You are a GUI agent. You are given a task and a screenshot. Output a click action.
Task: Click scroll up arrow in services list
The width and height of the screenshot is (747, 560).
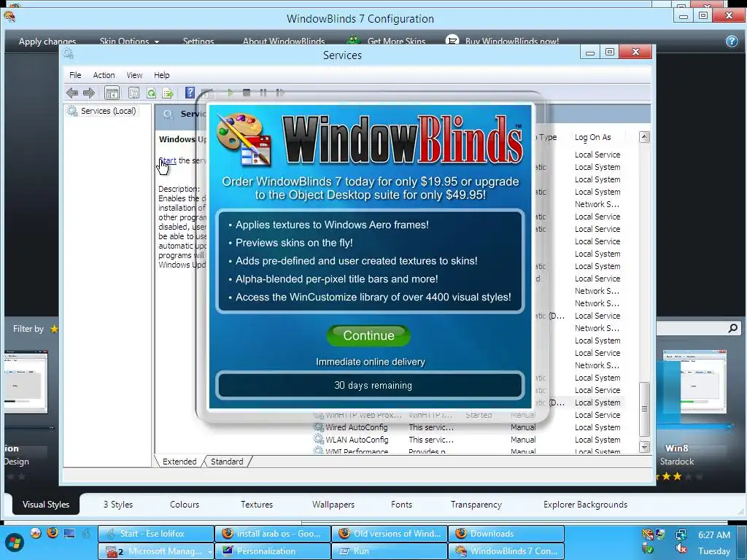tap(644, 137)
